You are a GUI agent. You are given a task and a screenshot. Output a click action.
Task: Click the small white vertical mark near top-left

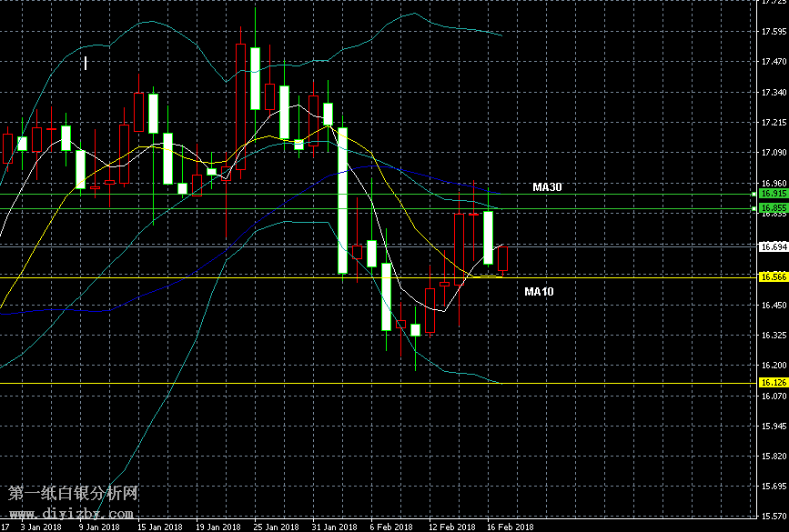coord(86,63)
